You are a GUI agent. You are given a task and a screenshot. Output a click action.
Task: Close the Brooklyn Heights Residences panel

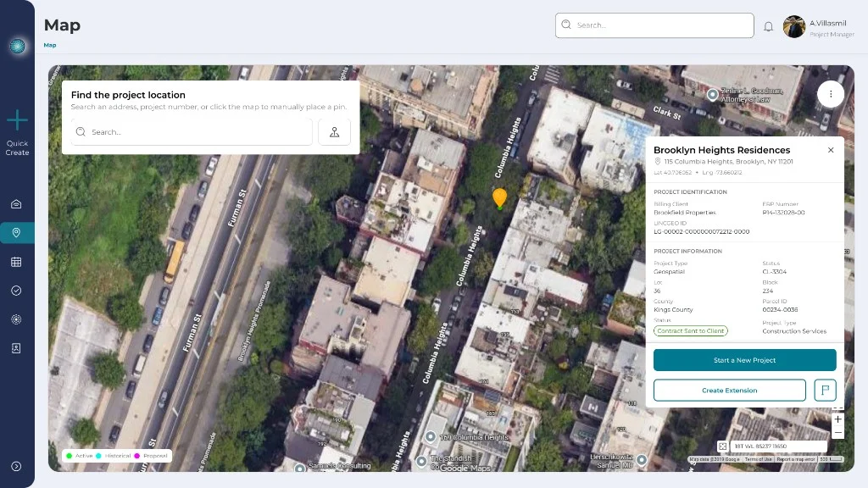(x=831, y=150)
